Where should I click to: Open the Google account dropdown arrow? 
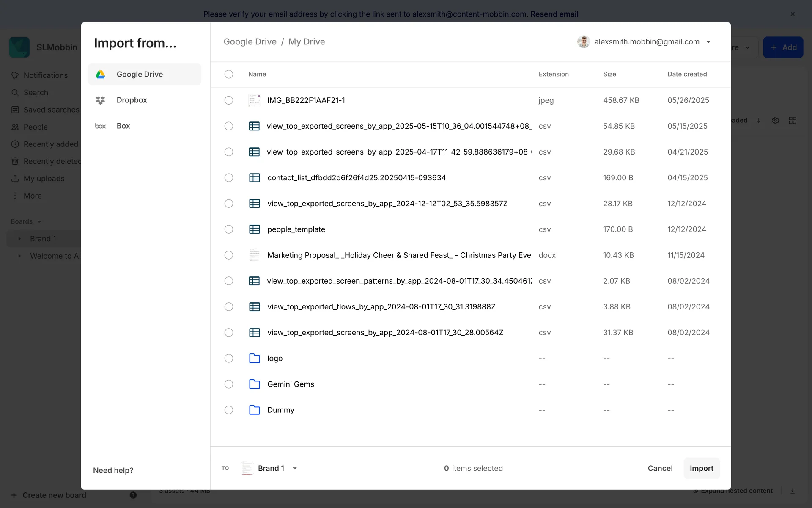tap(708, 42)
